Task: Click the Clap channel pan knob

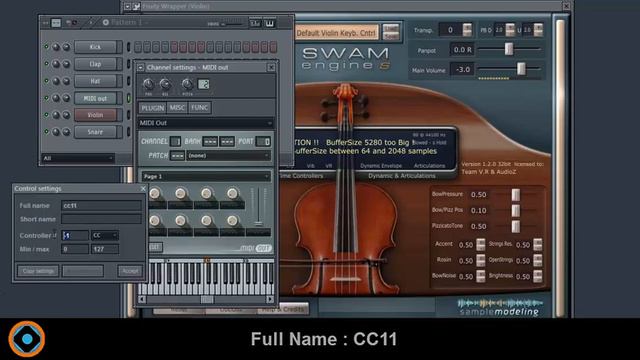Action: 56,64
